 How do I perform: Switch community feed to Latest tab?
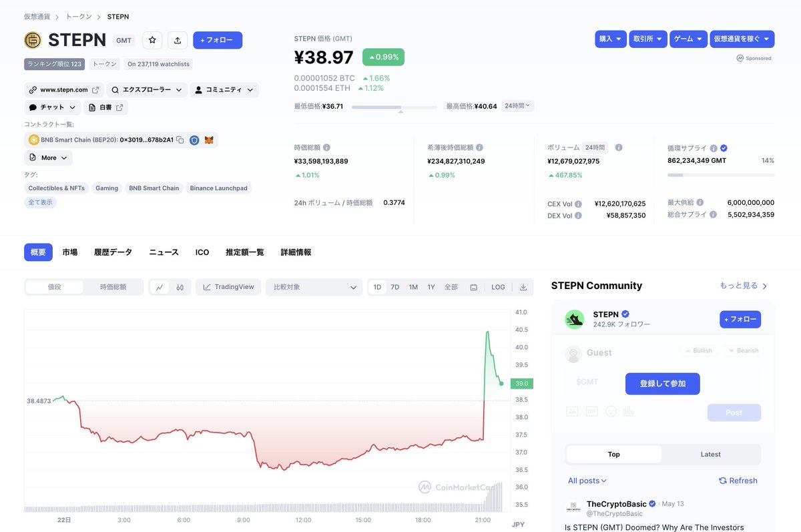[x=711, y=455]
